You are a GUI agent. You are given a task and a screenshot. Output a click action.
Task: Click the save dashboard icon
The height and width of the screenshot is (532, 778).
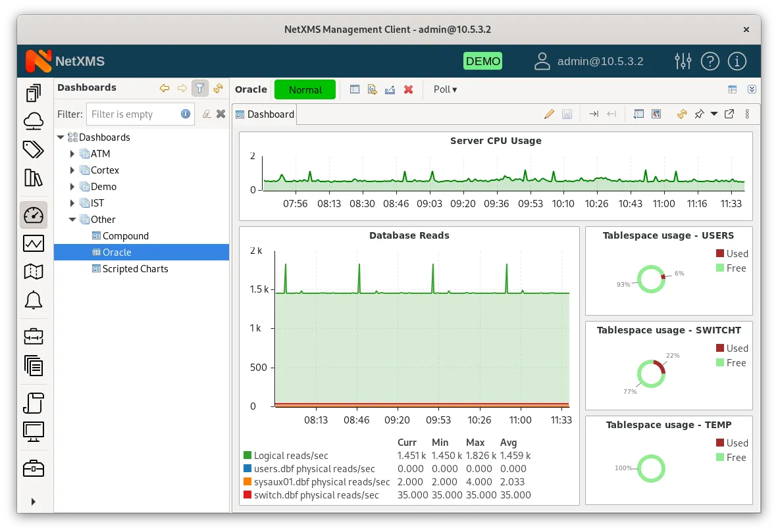567,114
